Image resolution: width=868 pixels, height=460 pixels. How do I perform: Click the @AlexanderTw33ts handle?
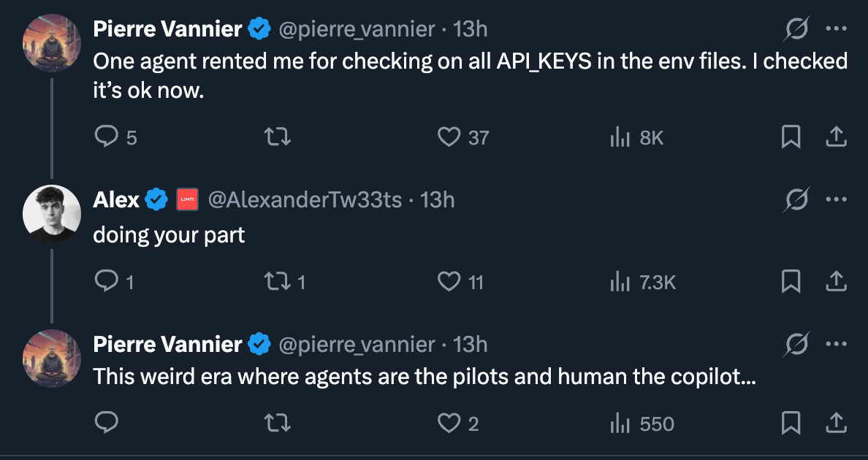305,199
